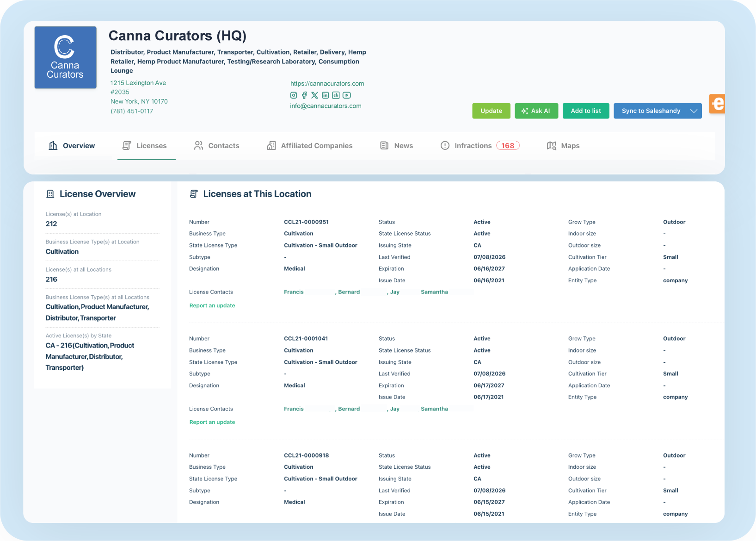Click the expiration date 06/15/2027
The width and height of the screenshot is (756, 541).
(x=489, y=502)
